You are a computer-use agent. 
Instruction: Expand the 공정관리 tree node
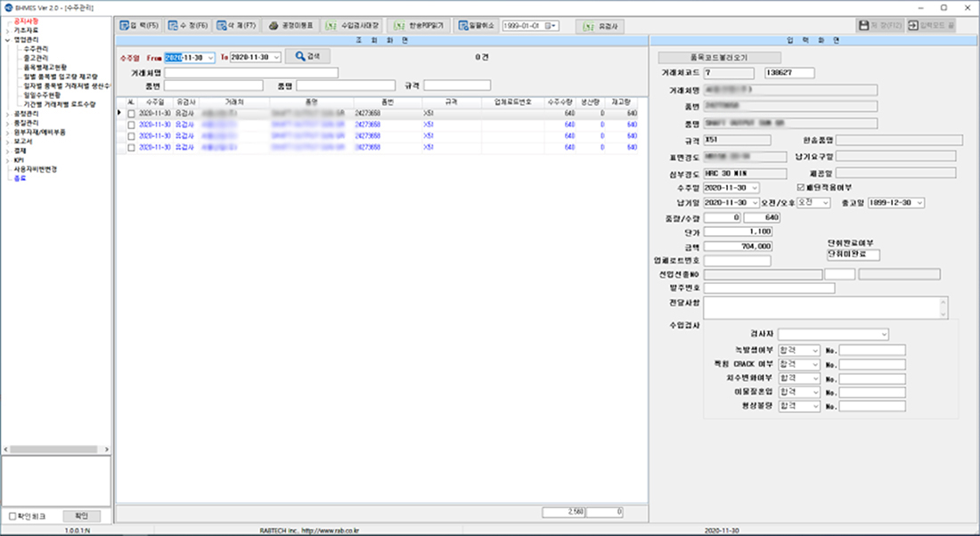point(7,114)
